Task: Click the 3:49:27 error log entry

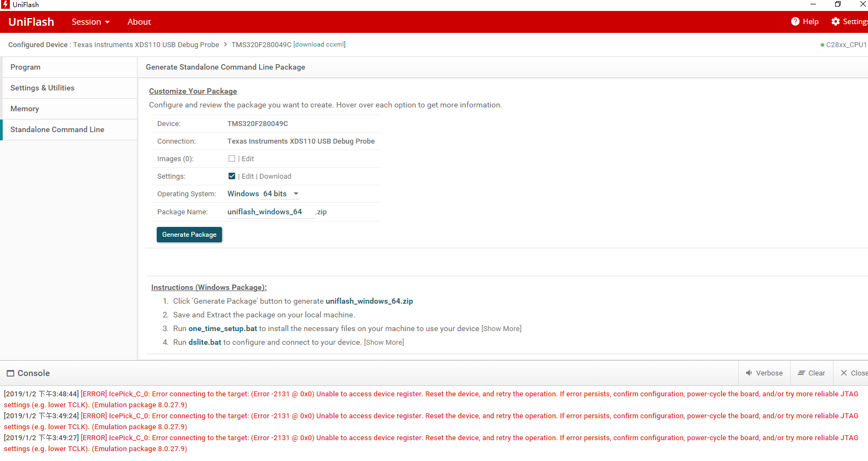Action: click(431, 443)
